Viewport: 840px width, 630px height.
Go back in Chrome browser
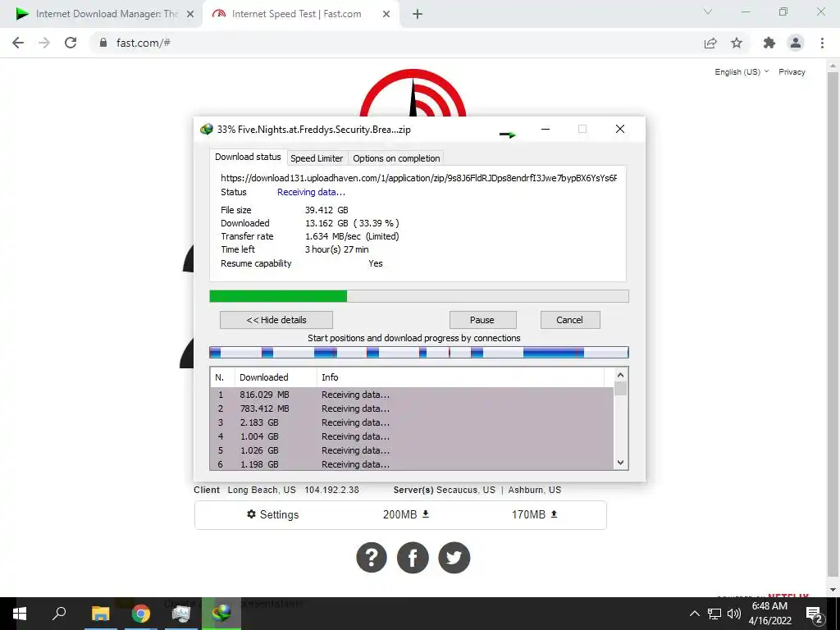pyautogui.click(x=18, y=43)
